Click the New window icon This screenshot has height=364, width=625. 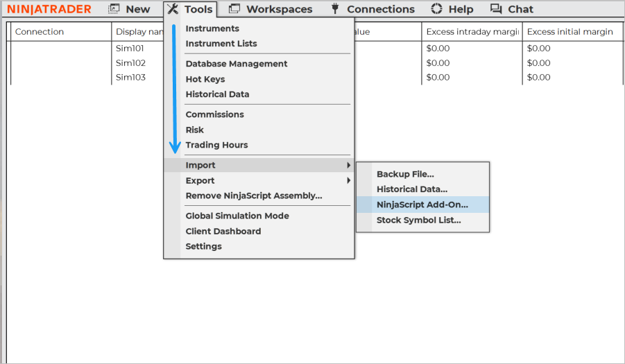(x=114, y=9)
